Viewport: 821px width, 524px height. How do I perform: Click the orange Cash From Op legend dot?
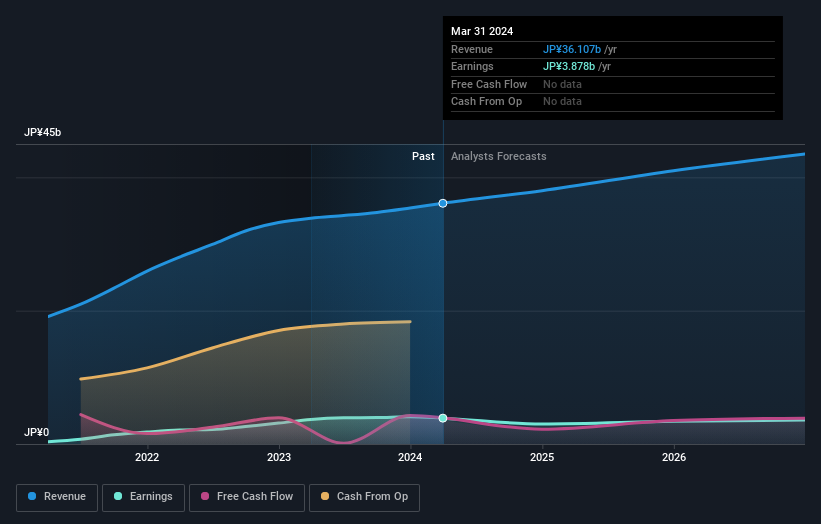(x=325, y=496)
